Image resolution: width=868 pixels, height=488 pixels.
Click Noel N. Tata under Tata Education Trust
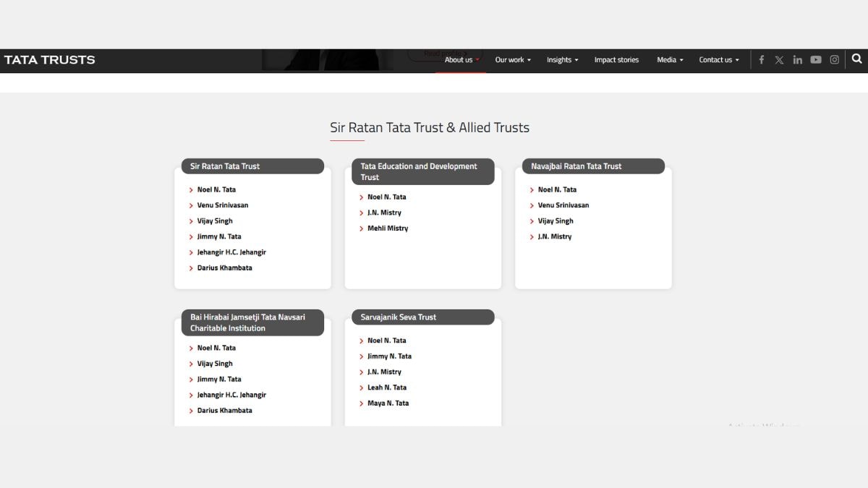pos(387,197)
